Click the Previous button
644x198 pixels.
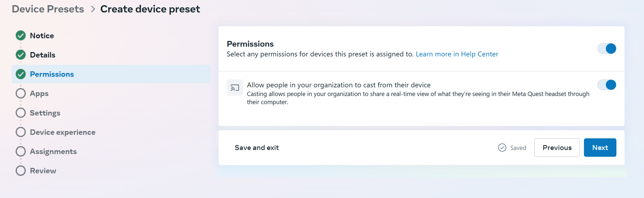(x=557, y=148)
